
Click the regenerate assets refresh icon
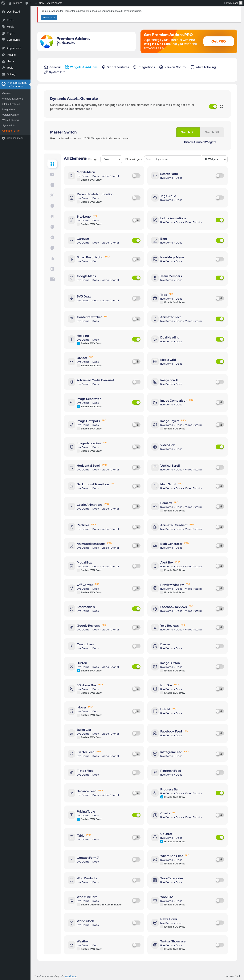point(221,107)
